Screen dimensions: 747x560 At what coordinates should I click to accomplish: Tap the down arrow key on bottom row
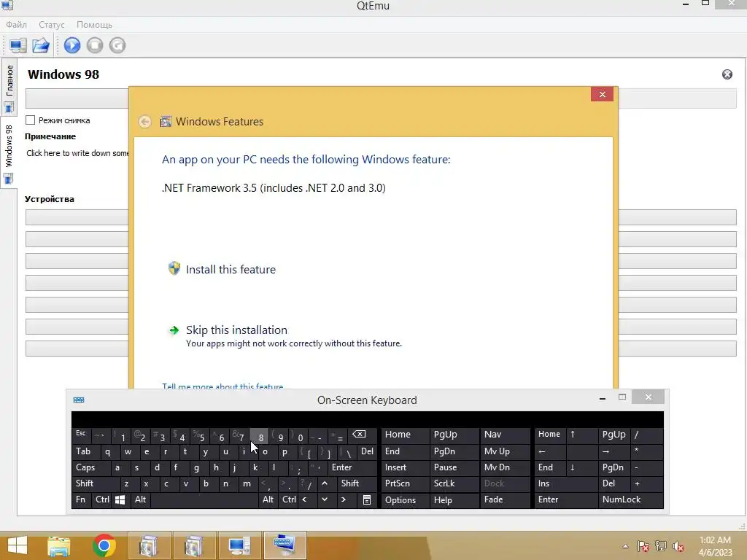[x=325, y=499]
